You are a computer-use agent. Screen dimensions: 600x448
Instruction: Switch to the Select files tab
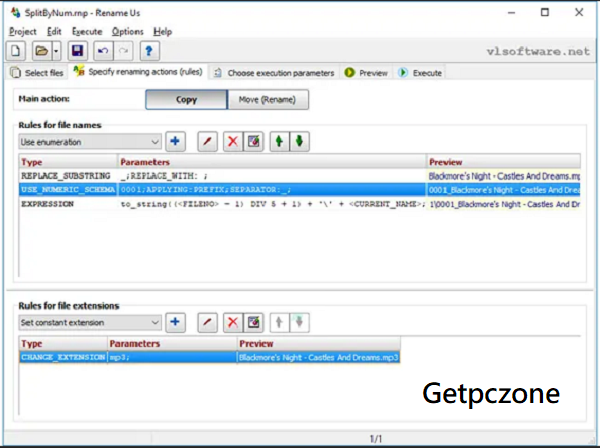click(37, 73)
